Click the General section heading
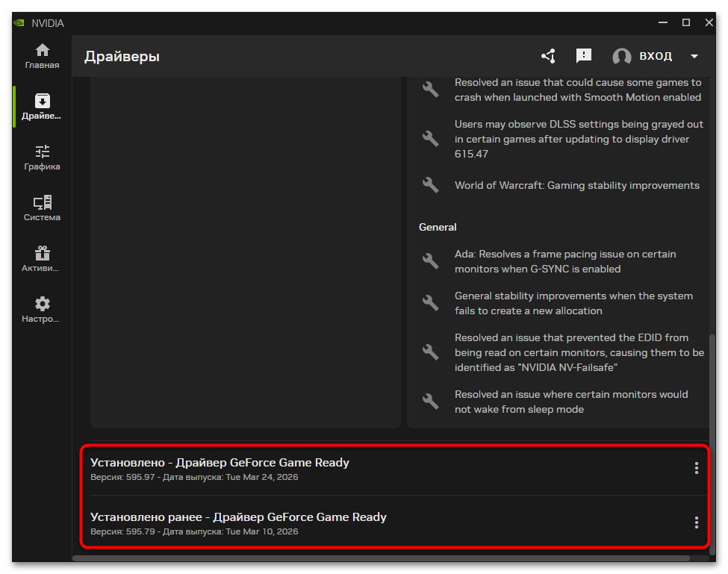 (438, 228)
